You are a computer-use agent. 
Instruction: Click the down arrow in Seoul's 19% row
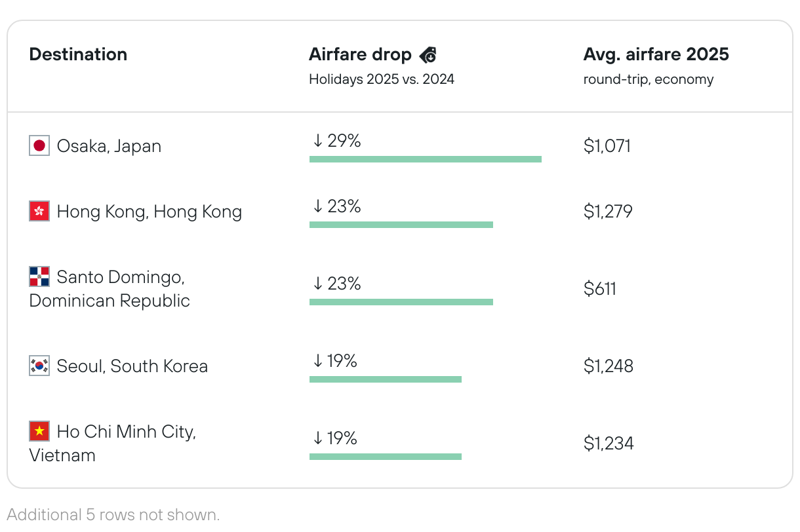click(x=318, y=361)
